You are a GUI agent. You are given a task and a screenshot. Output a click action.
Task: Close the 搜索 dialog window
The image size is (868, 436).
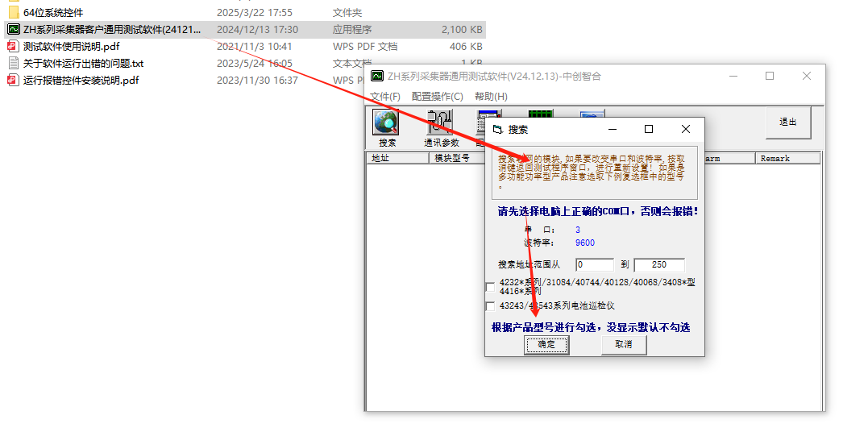(x=685, y=129)
